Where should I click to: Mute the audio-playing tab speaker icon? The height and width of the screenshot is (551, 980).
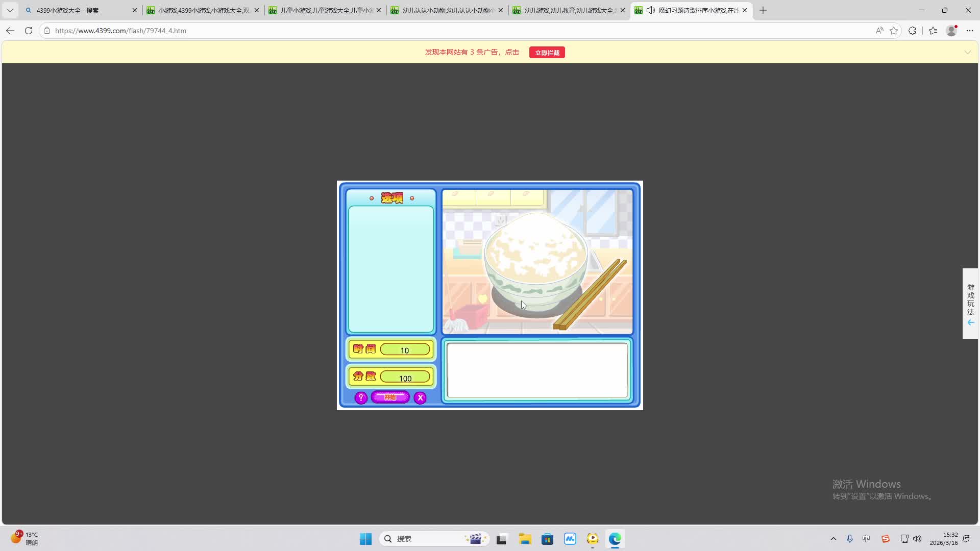click(x=651, y=10)
